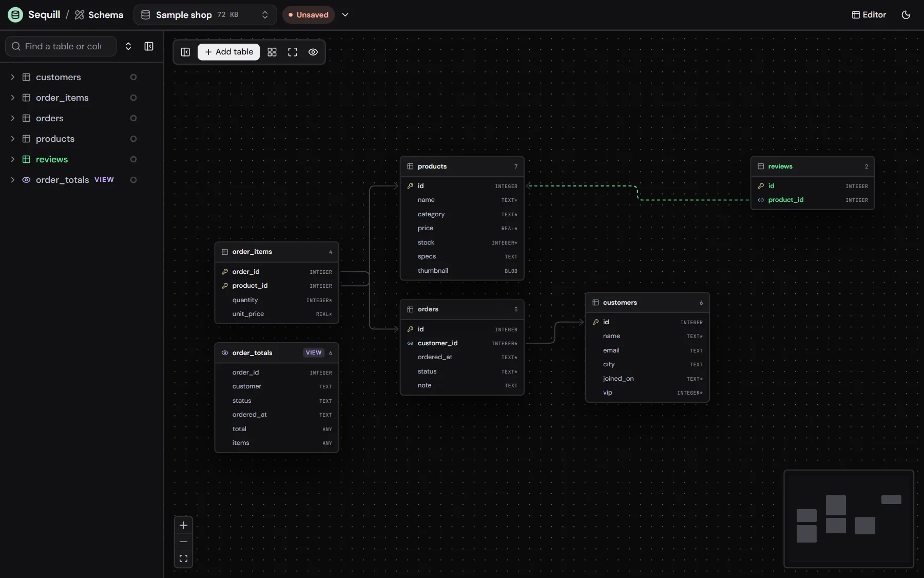Collapse the left sidebar panel
This screenshot has width=924, height=578.
tap(149, 46)
